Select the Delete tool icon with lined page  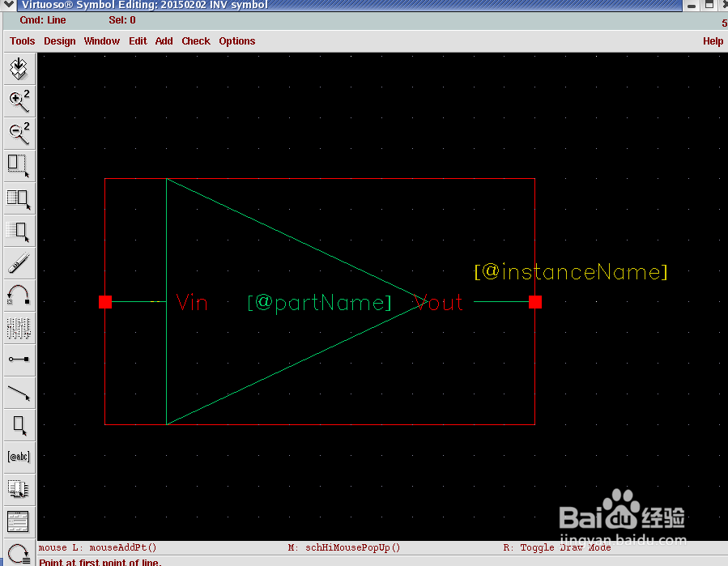[19, 231]
